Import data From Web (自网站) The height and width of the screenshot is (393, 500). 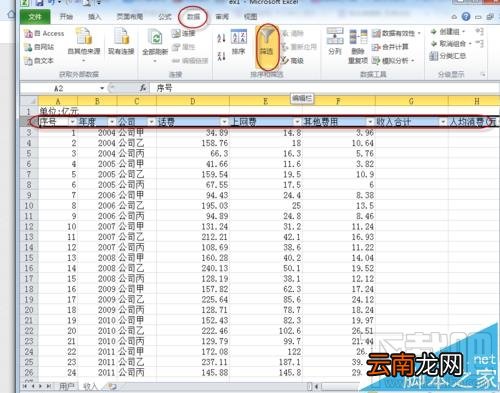coord(39,47)
